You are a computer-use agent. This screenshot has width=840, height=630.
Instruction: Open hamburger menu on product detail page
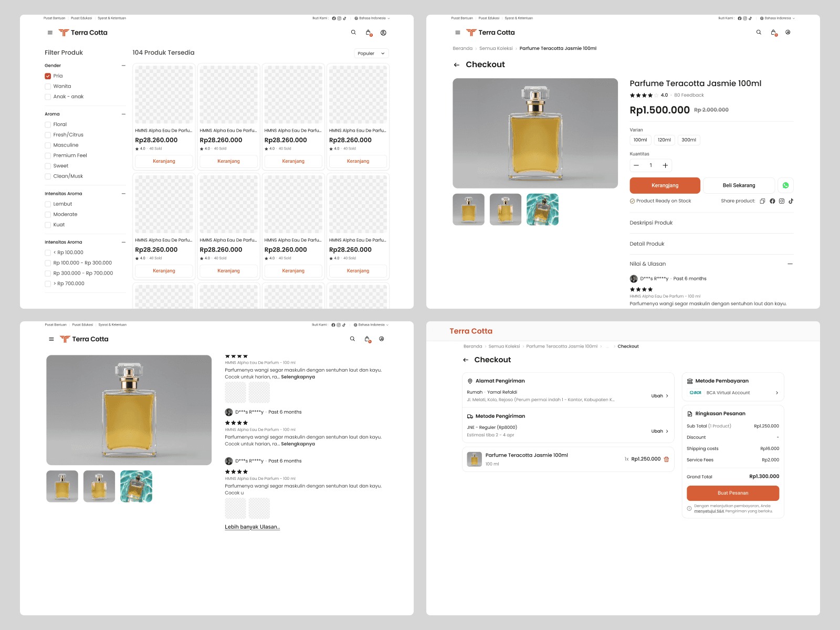pyautogui.click(x=457, y=33)
